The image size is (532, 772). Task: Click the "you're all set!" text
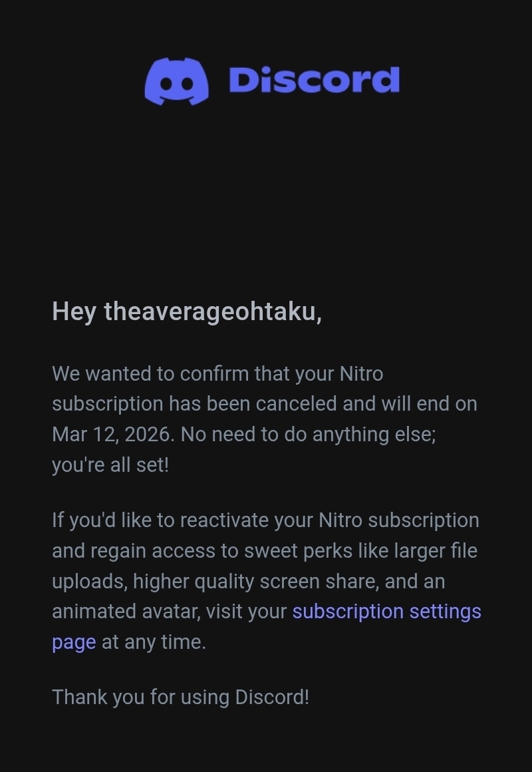(110, 465)
